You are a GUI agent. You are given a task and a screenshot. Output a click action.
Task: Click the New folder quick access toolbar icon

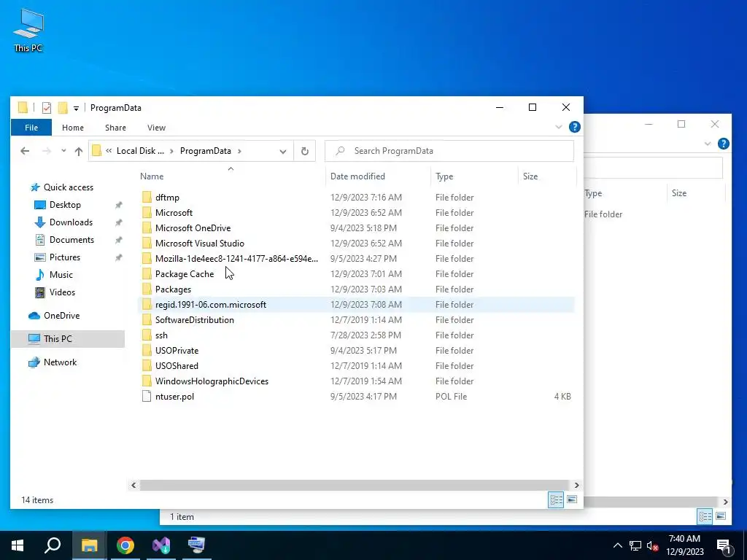pyautogui.click(x=63, y=108)
